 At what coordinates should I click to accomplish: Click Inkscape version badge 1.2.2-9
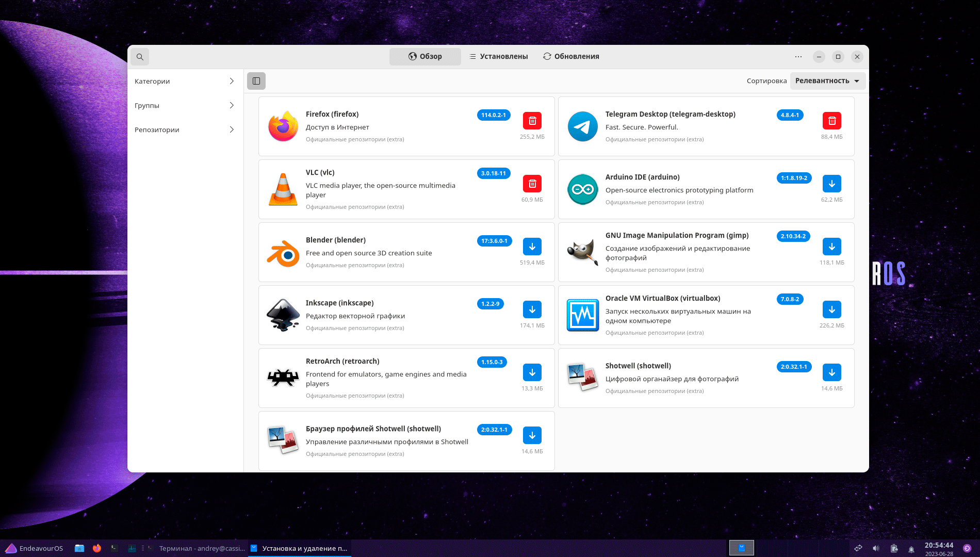click(491, 304)
